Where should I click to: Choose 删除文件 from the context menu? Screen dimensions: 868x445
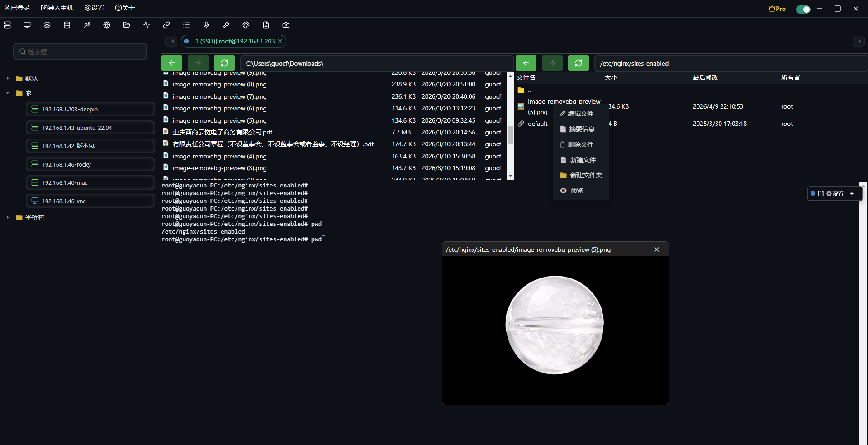580,144
